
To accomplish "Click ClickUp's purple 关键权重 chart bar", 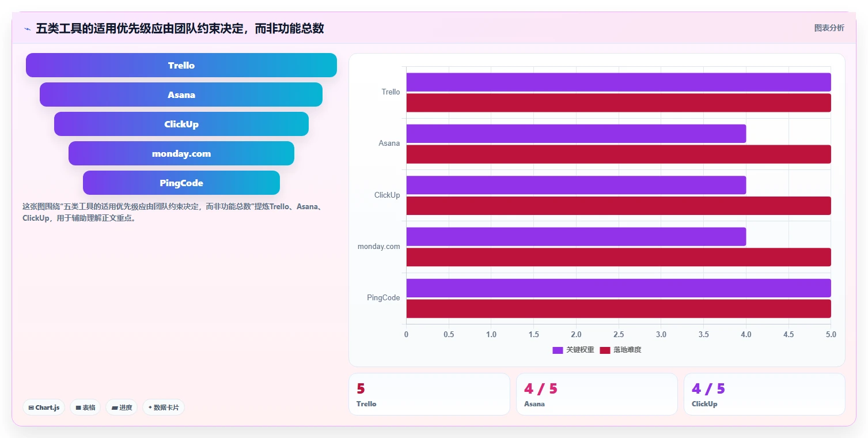I will (x=576, y=185).
